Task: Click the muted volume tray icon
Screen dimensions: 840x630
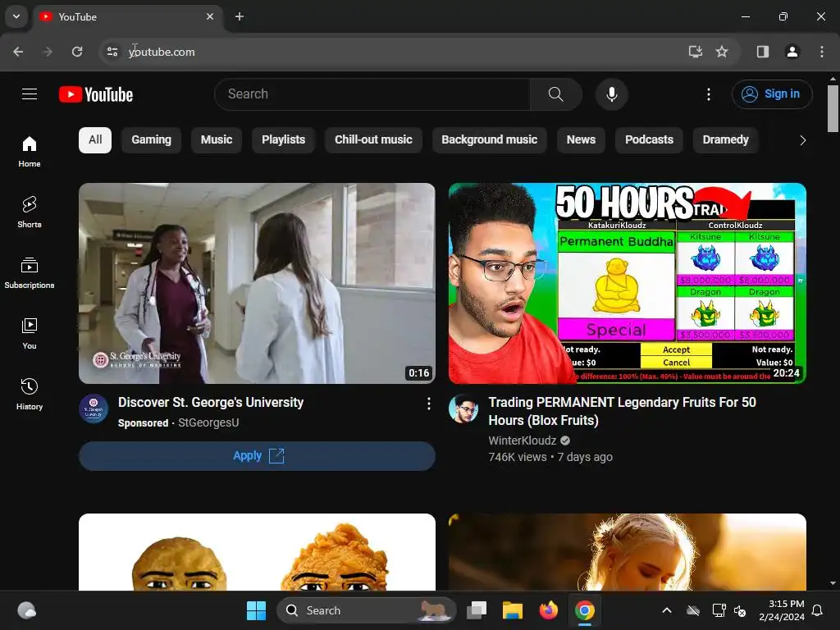Action: 740,610
